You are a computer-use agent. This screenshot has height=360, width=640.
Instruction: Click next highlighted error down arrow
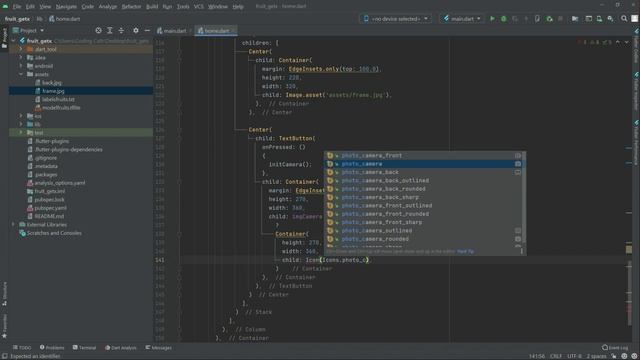click(x=627, y=42)
